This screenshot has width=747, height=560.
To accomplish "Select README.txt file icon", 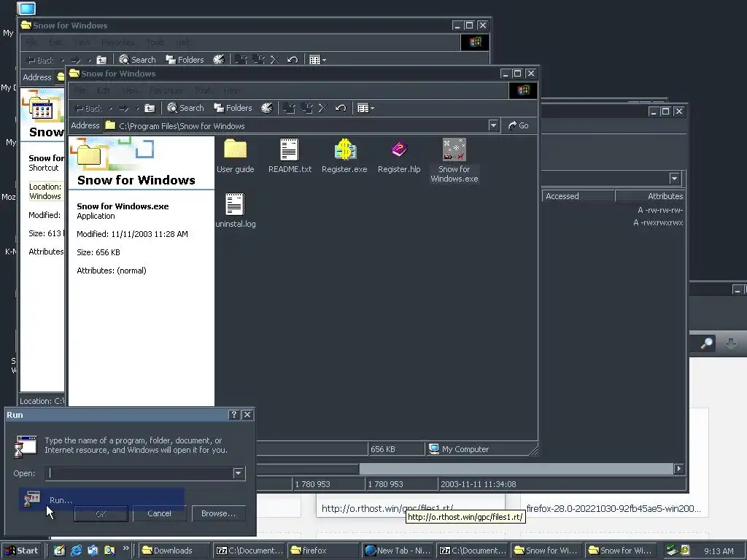I will click(x=290, y=156).
